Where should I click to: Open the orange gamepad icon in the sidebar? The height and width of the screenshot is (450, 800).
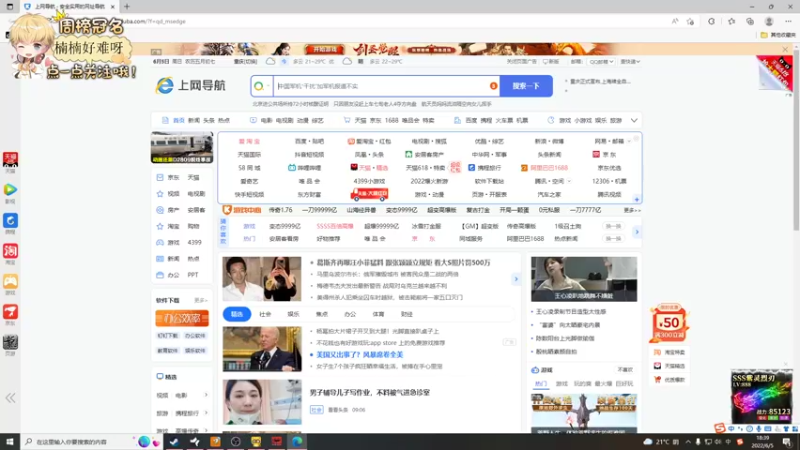click(x=10, y=282)
